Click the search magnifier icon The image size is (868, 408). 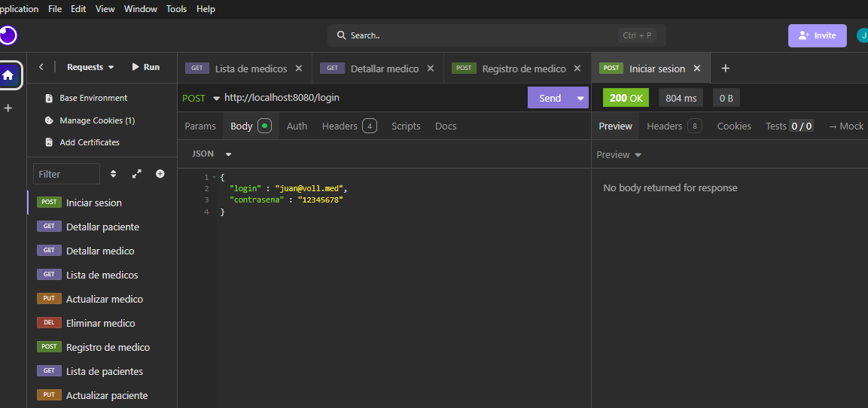point(342,35)
